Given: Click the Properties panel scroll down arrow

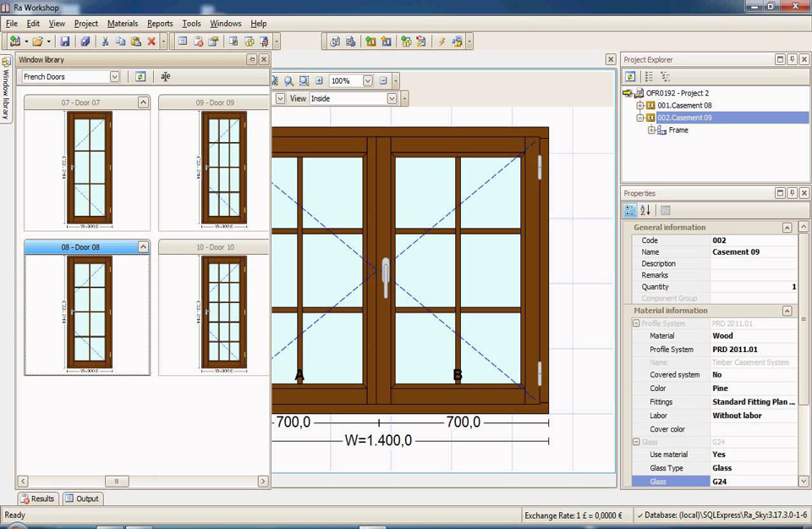Looking at the screenshot, I should point(804,482).
